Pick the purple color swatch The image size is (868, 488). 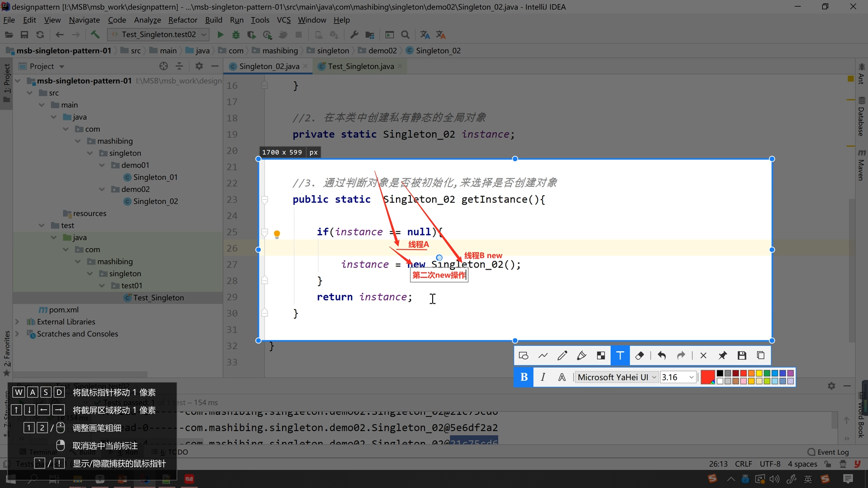tap(791, 373)
